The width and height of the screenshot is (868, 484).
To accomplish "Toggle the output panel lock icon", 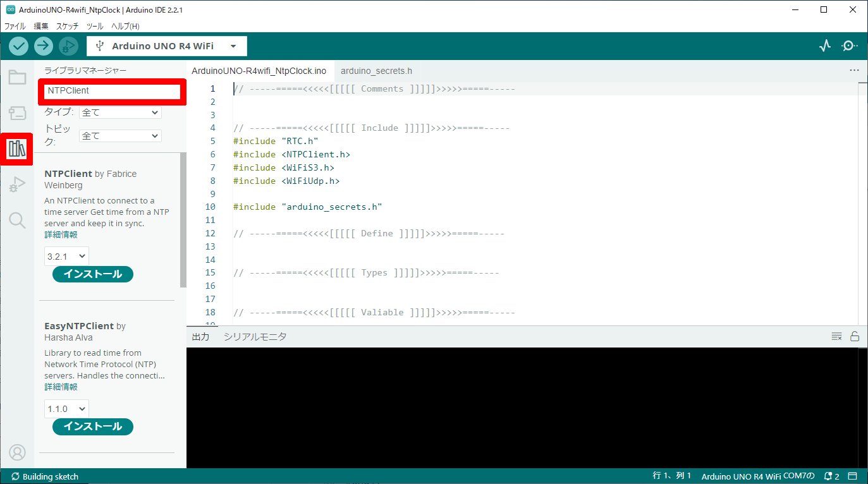I will (855, 337).
